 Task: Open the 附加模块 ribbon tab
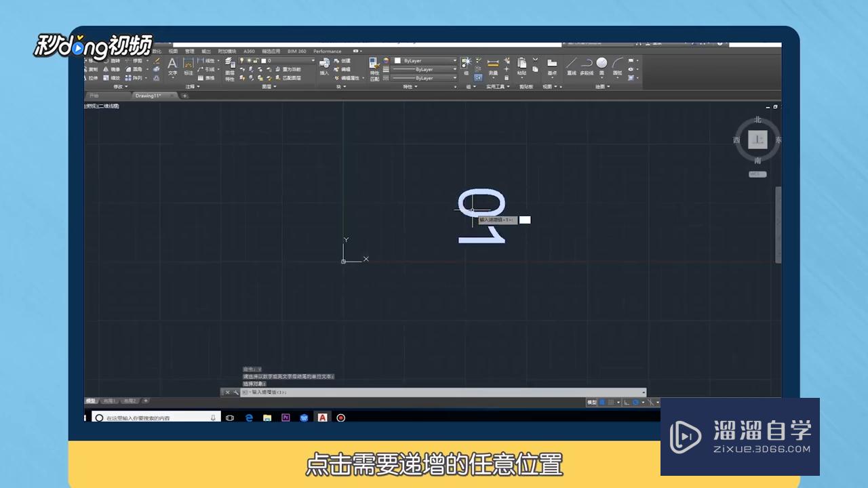pos(227,52)
